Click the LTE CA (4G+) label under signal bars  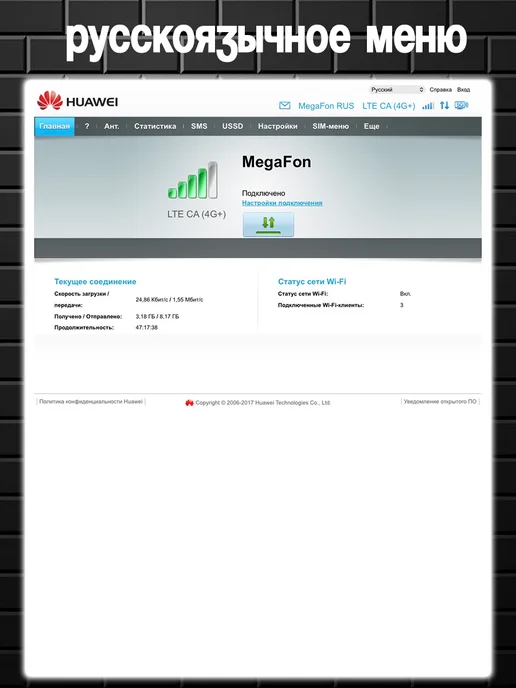point(197,215)
